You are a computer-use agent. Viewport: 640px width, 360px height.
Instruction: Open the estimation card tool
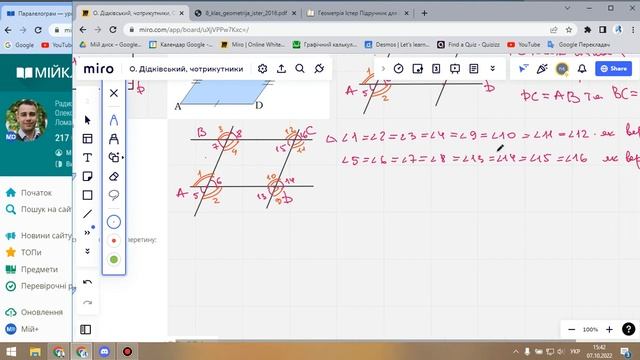436,69
